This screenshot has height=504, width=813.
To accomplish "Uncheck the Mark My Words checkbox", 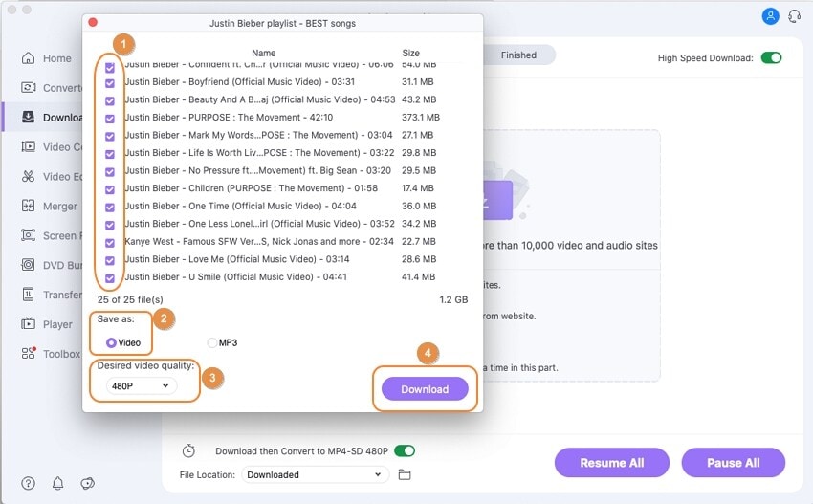I will [109, 136].
